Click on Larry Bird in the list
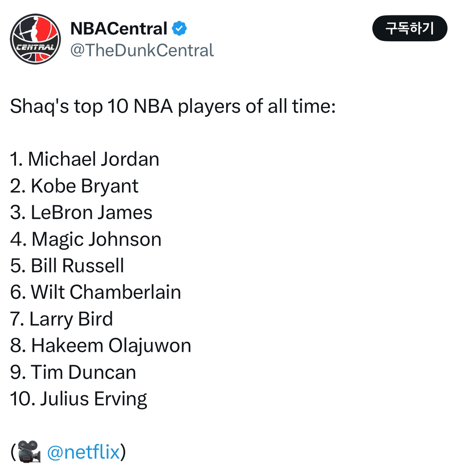This screenshot has height=476, width=466. click(x=61, y=319)
